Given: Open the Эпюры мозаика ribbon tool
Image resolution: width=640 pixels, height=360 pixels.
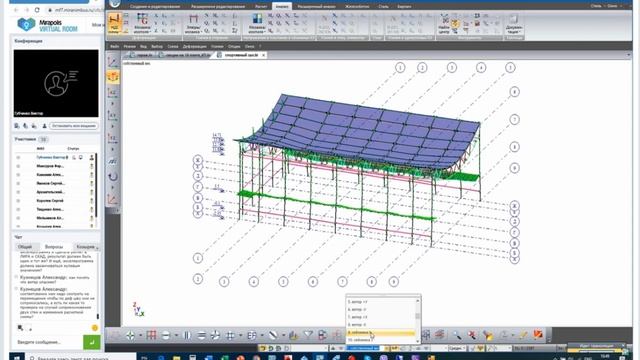Looking at the screenshot, I should [x=192, y=24].
